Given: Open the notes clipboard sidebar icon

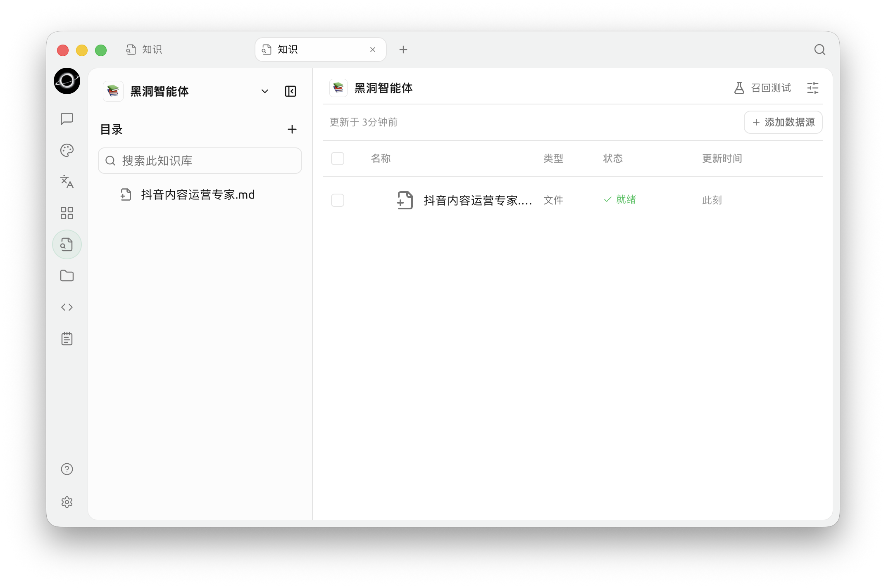Looking at the screenshot, I should coord(67,339).
